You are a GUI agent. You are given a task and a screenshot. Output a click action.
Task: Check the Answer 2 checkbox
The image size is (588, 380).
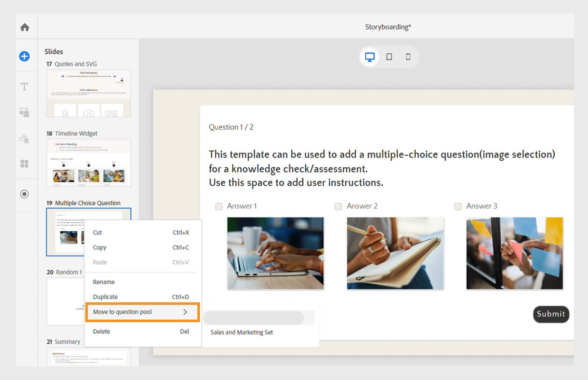click(x=338, y=206)
